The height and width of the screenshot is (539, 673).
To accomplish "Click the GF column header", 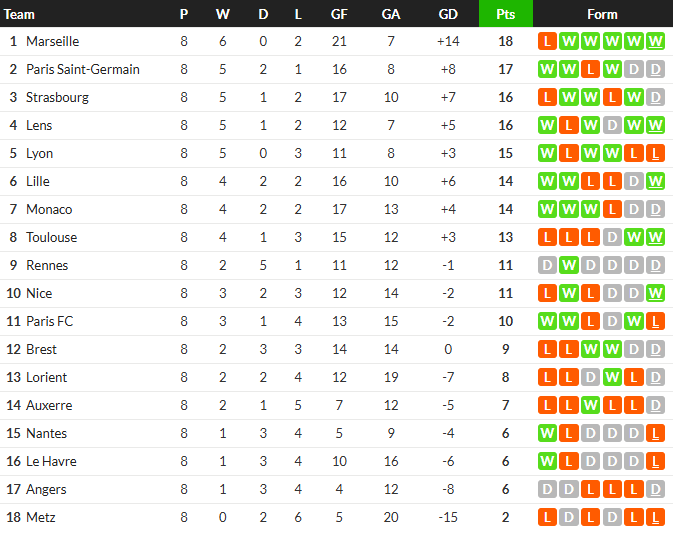I will pyautogui.click(x=339, y=14).
